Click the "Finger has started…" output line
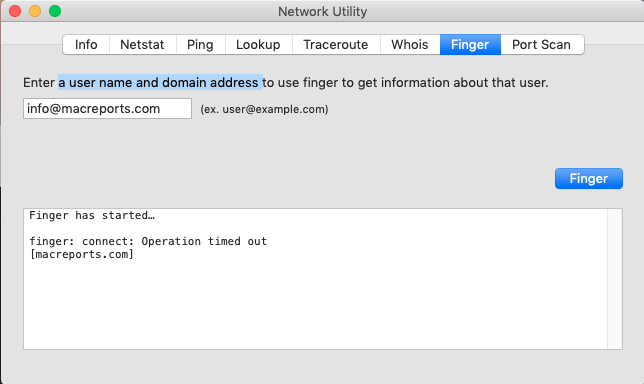The width and height of the screenshot is (644, 384). [92, 215]
